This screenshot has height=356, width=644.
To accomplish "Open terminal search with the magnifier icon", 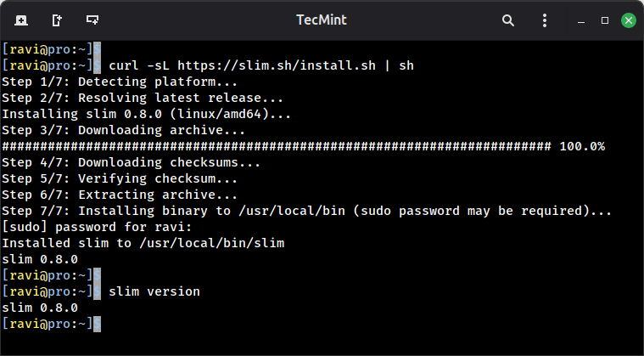I will [508, 20].
